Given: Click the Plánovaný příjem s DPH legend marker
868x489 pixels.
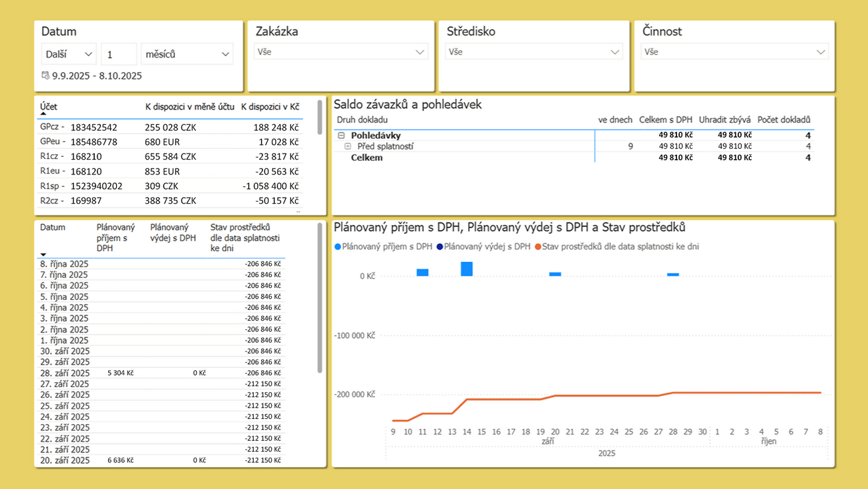Looking at the screenshot, I should point(338,247).
